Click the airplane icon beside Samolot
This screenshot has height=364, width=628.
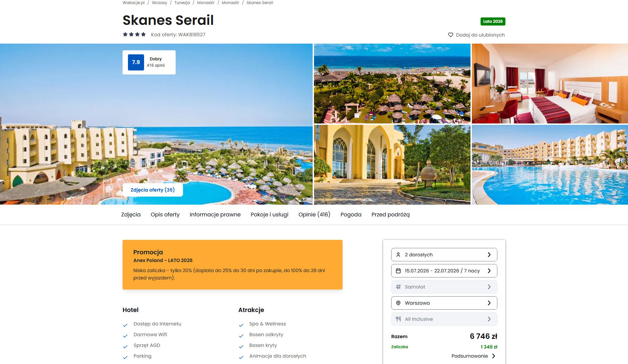398,287
